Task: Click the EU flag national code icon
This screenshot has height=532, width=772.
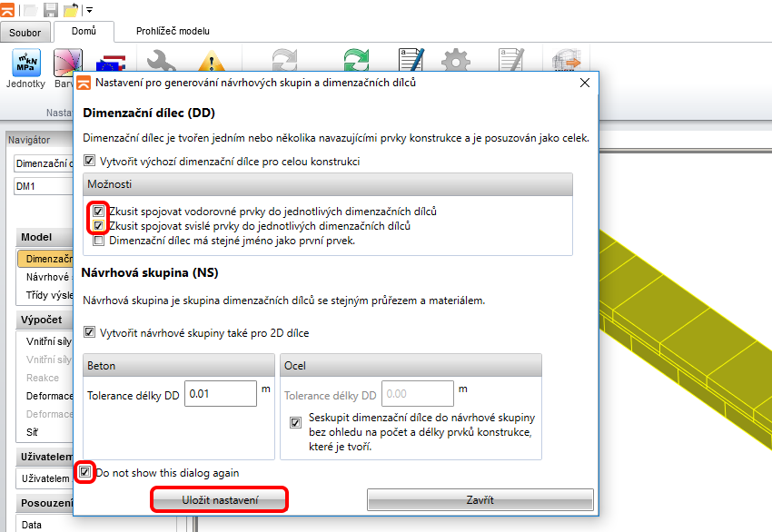Action: coord(110,63)
